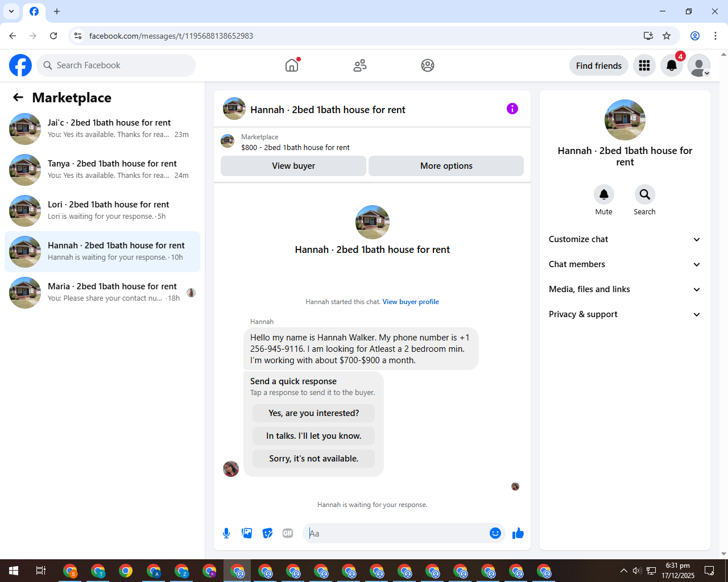Go back with browser back arrow
Screen dimensions: 728x582
(x=13, y=36)
